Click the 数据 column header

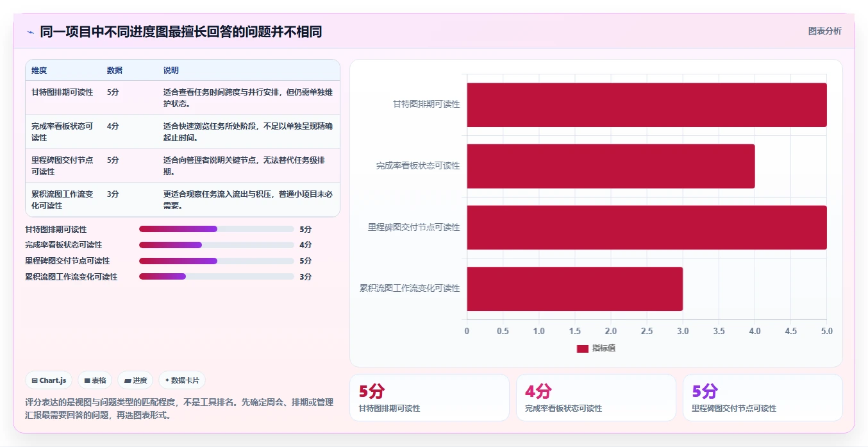pos(115,71)
